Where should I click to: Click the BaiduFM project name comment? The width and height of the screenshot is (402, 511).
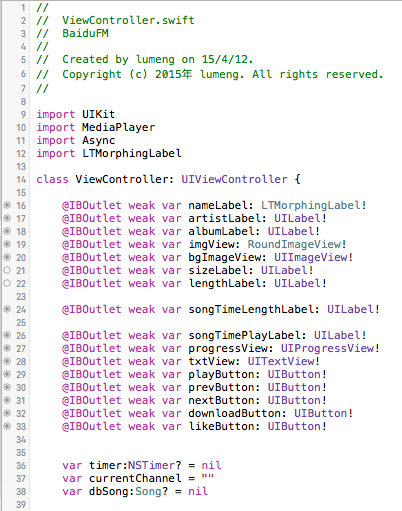(85, 33)
